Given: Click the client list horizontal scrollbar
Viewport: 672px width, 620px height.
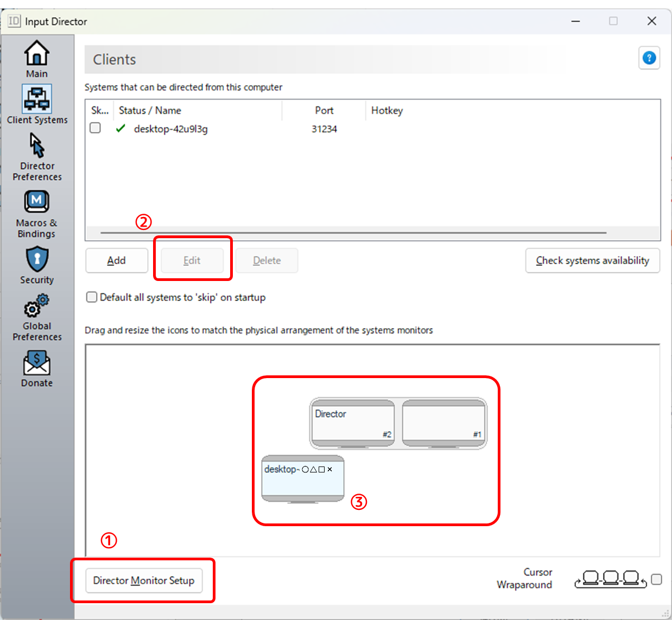Looking at the screenshot, I should tap(353, 233).
